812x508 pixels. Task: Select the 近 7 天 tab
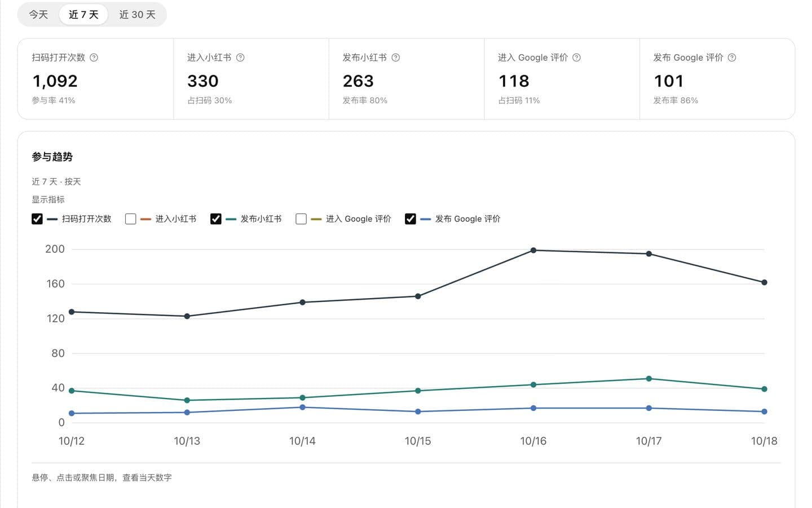coord(83,15)
